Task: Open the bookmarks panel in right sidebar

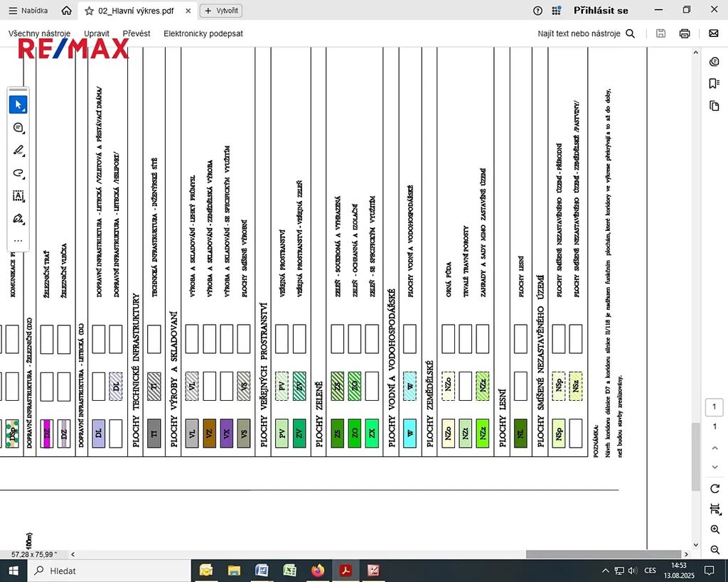Action: point(714,84)
